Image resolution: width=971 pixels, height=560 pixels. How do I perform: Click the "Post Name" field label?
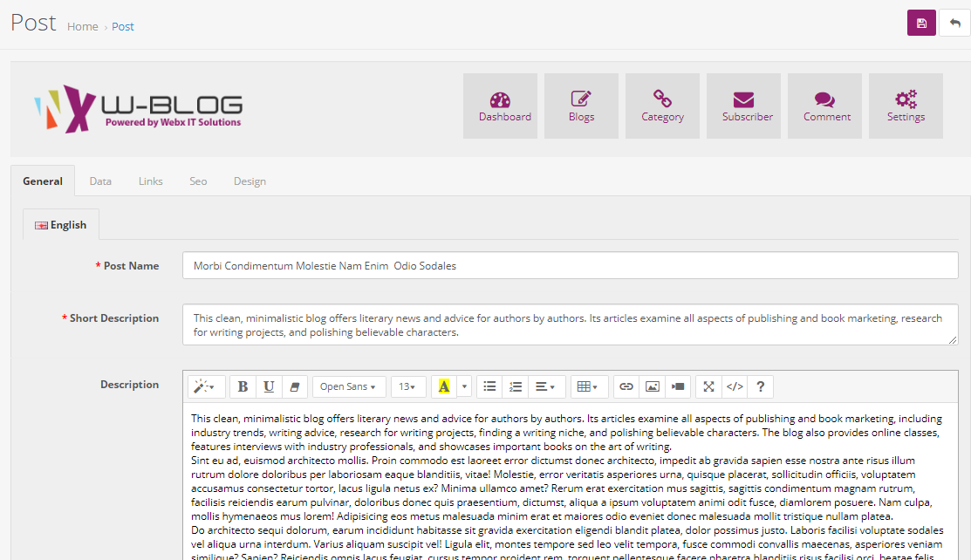point(131,266)
